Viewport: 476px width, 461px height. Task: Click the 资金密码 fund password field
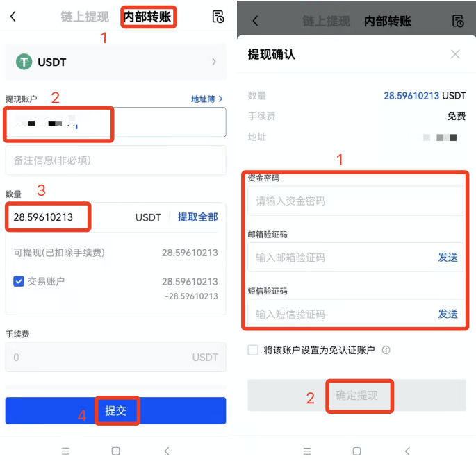coord(356,201)
